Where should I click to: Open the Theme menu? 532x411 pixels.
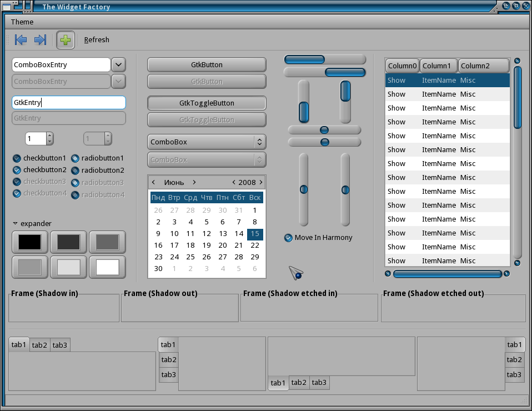point(22,22)
